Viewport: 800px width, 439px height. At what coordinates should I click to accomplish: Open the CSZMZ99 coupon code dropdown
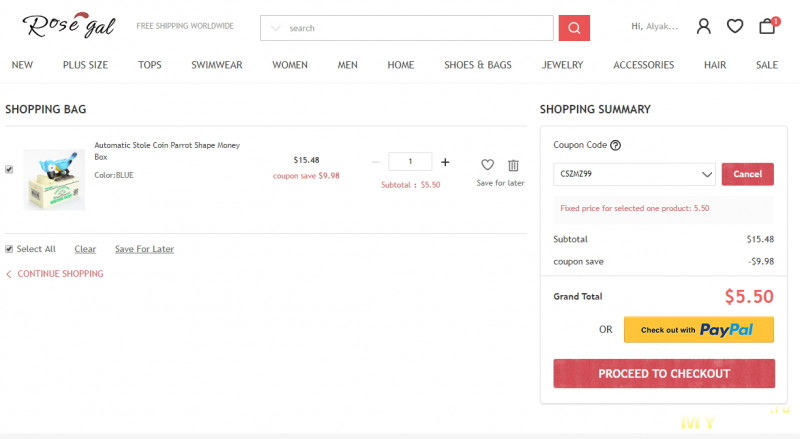[634, 174]
